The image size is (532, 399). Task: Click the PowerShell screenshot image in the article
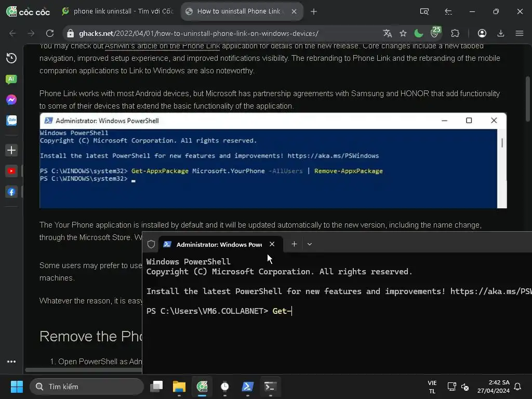point(273,161)
